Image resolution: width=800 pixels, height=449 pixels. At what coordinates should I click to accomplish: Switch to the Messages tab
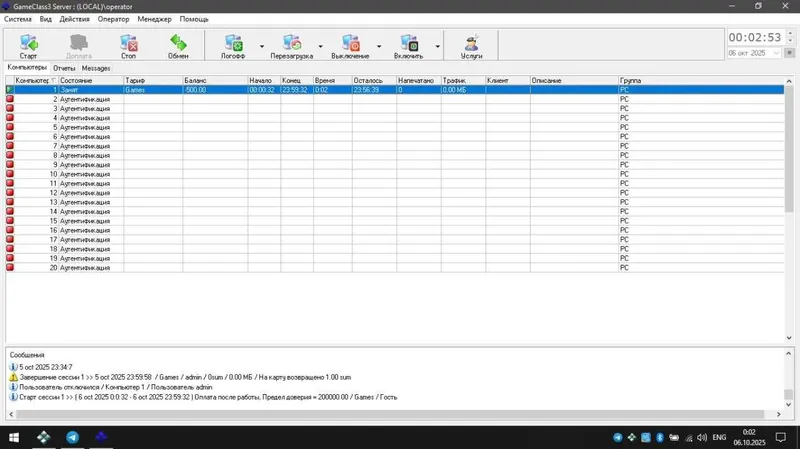96,68
